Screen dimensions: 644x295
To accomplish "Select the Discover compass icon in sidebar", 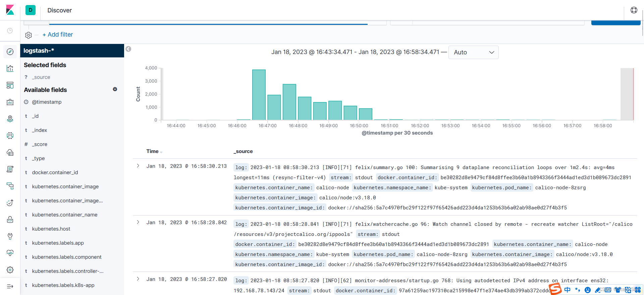I will [10, 52].
